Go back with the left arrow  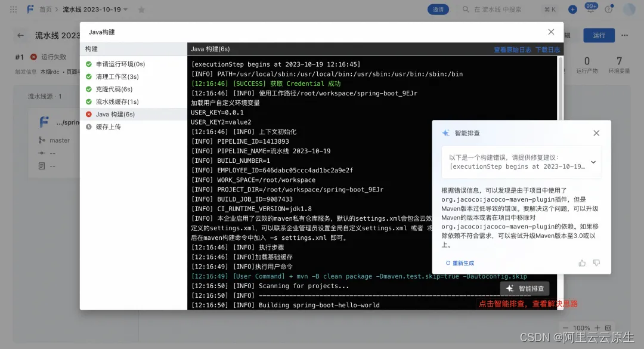[20, 35]
